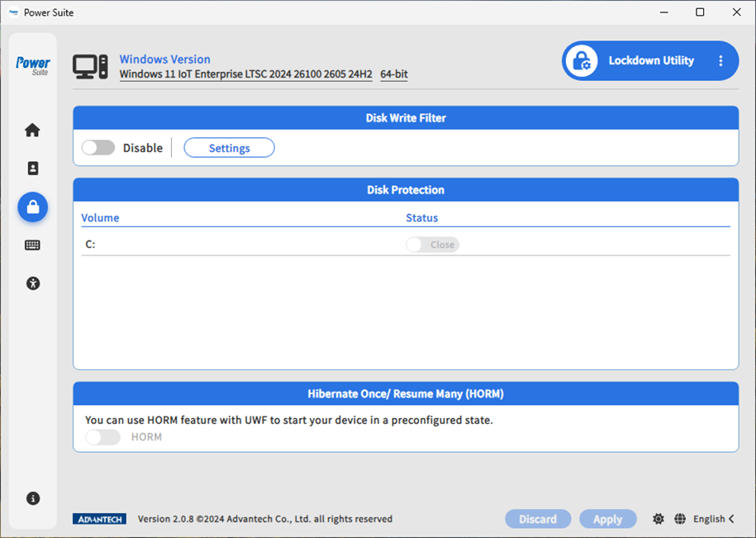This screenshot has width=756, height=538.
Task: Click the Lockdown Utility shield button
Action: tap(581, 60)
